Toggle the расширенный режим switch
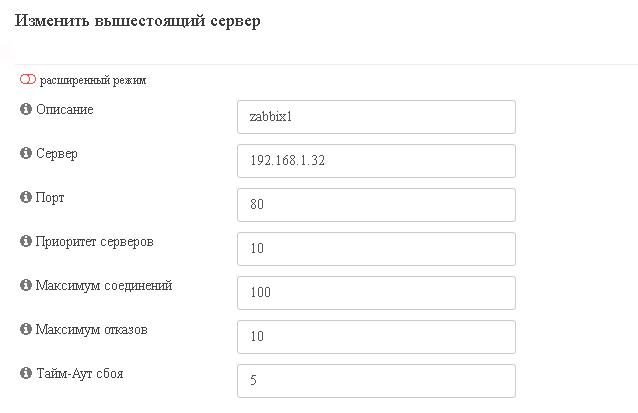 point(28,79)
